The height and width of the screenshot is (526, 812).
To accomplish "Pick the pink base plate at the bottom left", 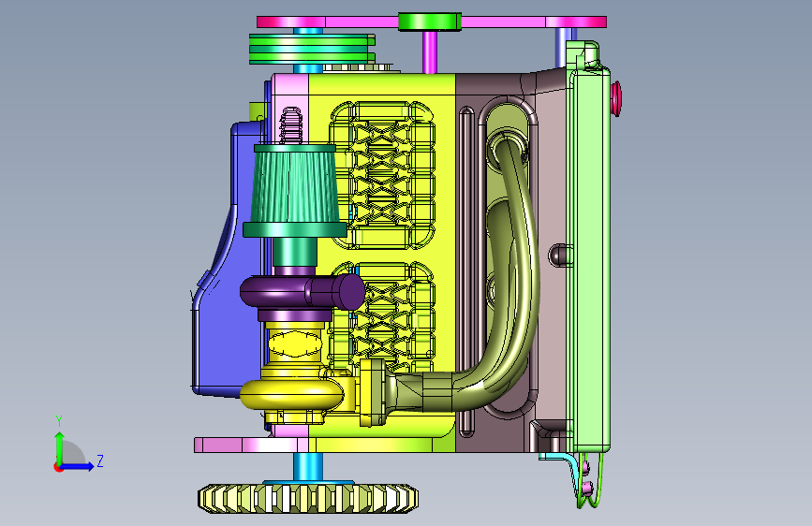I will click(251, 445).
